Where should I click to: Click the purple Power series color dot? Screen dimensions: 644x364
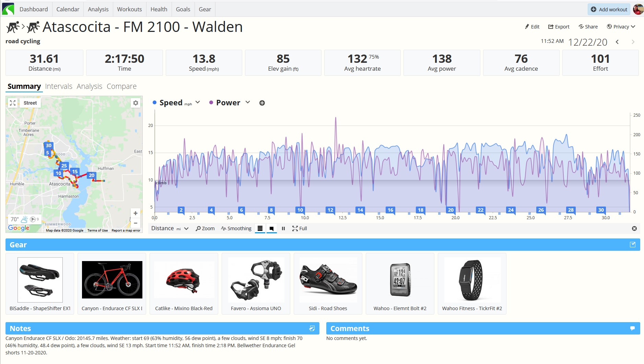pos(211,103)
